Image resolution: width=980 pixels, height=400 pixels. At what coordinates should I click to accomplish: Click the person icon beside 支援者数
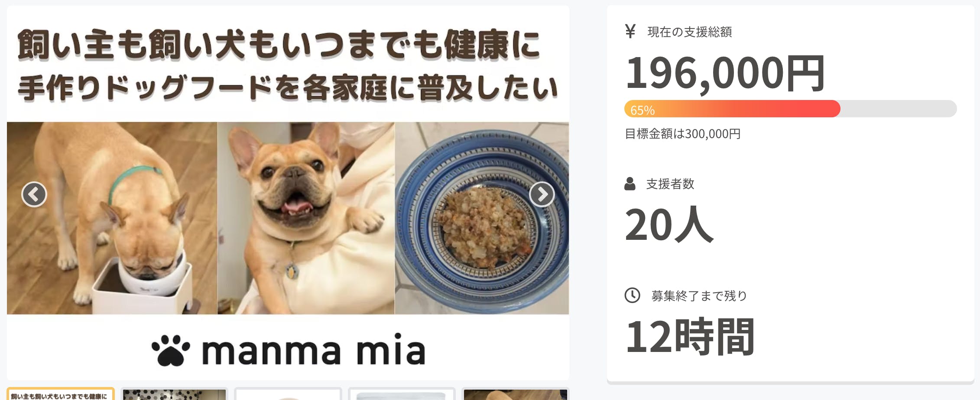tap(630, 184)
